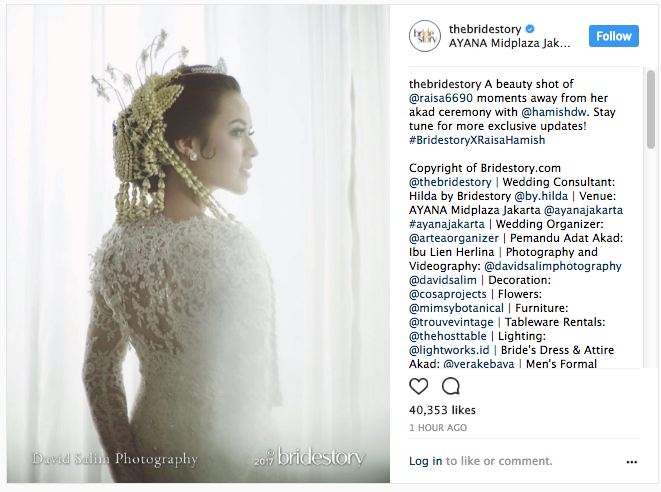The height and width of the screenshot is (492, 661).
Task: Visit @davidsalimphotography profile
Action: pyautogui.click(x=553, y=266)
